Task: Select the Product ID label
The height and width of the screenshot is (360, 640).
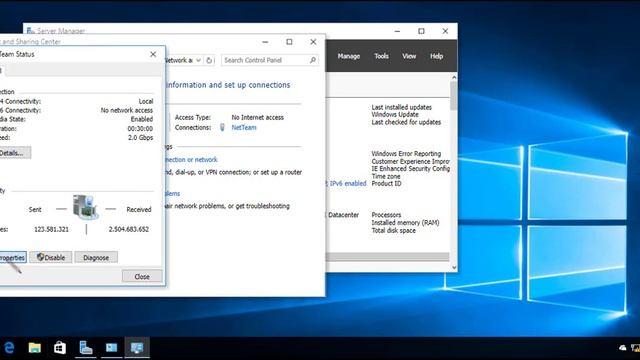Action: point(386,184)
